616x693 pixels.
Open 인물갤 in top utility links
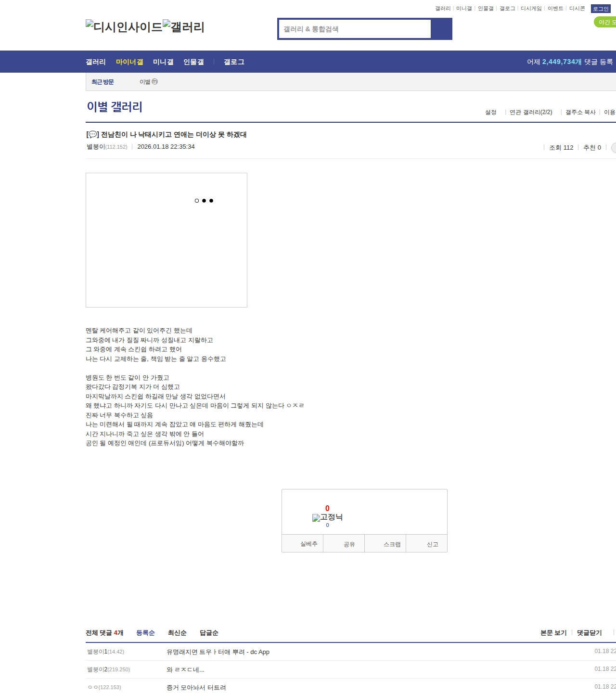coord(486,9)
